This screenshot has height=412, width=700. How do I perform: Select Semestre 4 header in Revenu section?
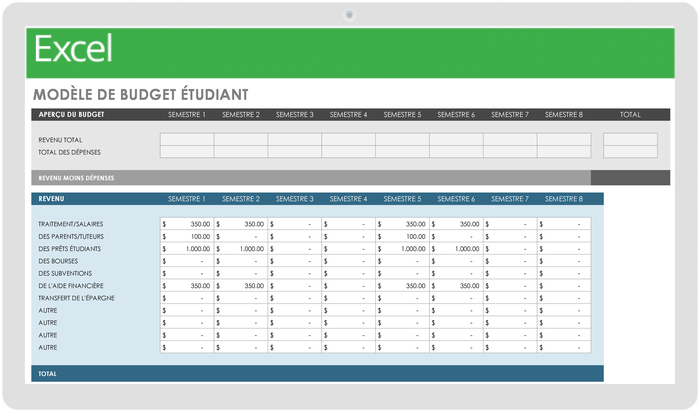coord(349,199)
